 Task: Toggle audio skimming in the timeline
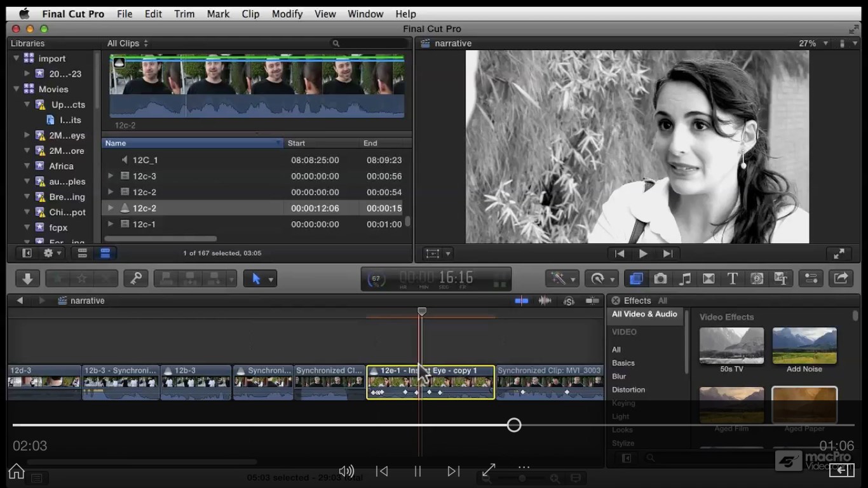click(x=545, y=301)
